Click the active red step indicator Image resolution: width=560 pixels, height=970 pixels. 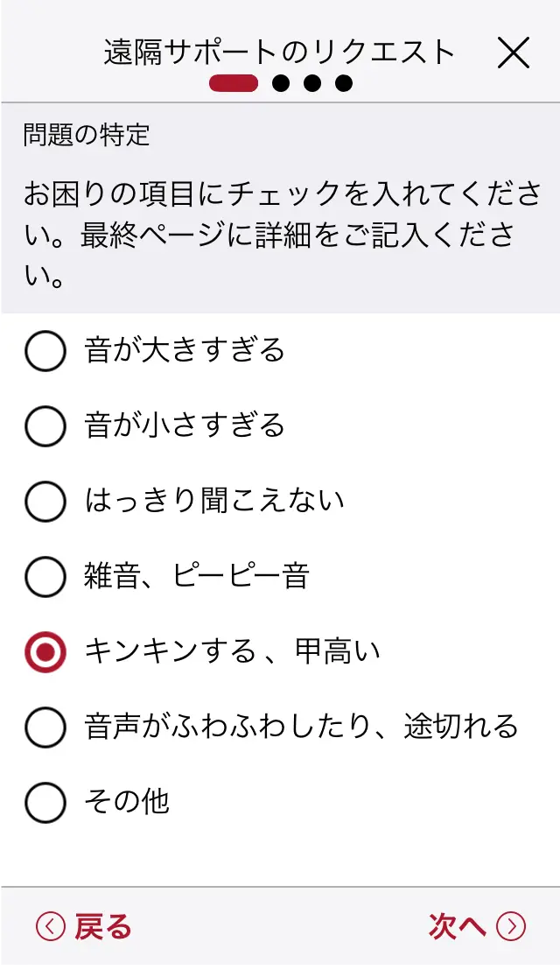click(233, 84)
